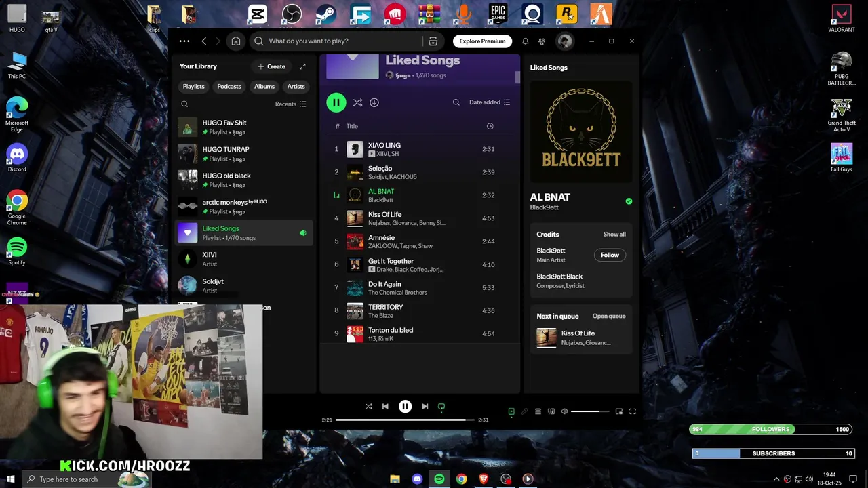Open the profile avatar menu

pos(565,41)
